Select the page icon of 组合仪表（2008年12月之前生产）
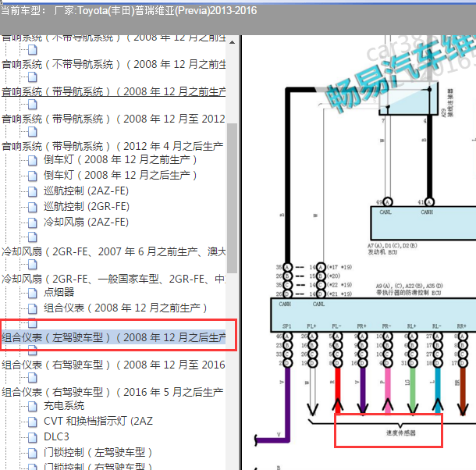 pos(33,308)
